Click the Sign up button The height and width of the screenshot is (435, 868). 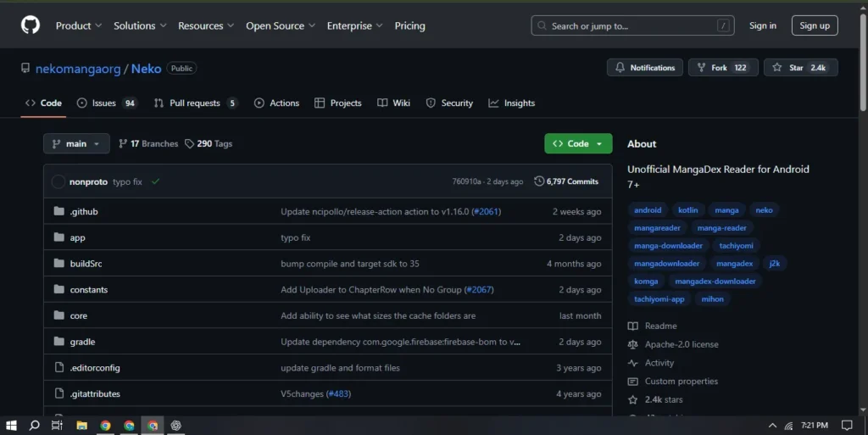(x=814, y=25)
